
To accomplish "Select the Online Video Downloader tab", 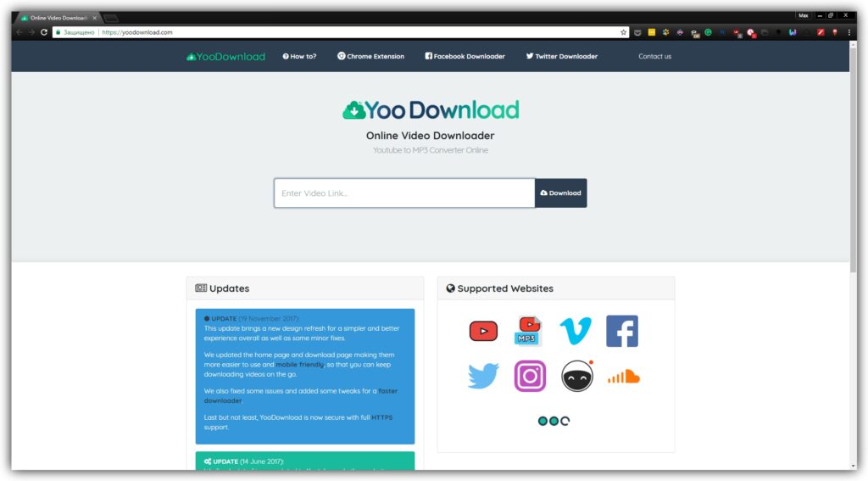I will point(58,18).
